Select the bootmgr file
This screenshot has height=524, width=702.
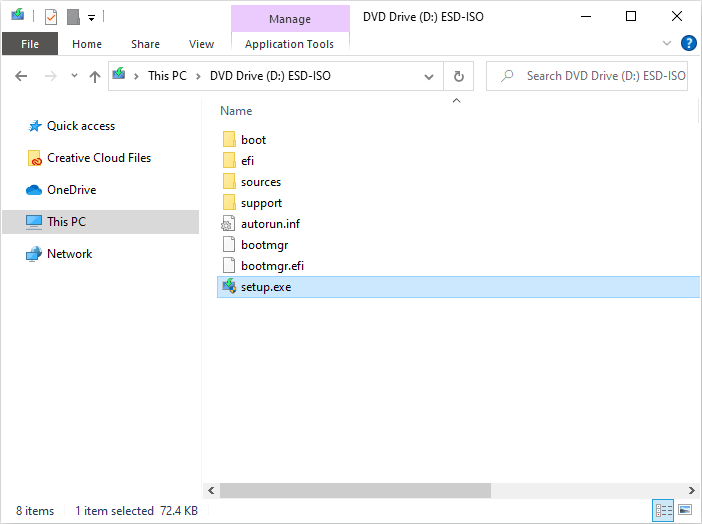265,245
